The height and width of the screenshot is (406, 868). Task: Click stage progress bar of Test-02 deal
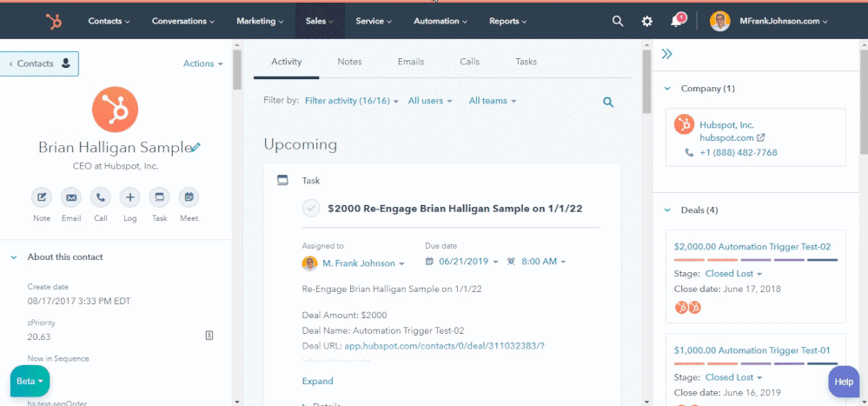pos(756,260)
